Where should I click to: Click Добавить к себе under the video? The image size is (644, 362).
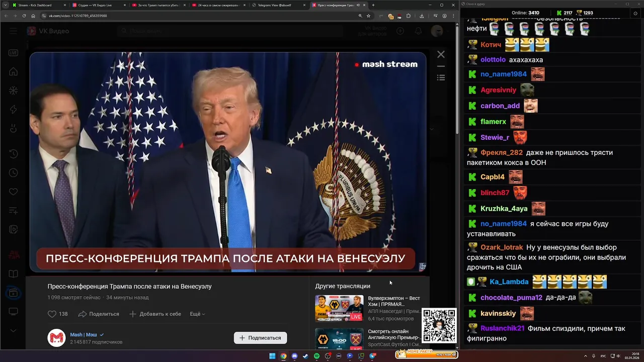click(155, 314)
